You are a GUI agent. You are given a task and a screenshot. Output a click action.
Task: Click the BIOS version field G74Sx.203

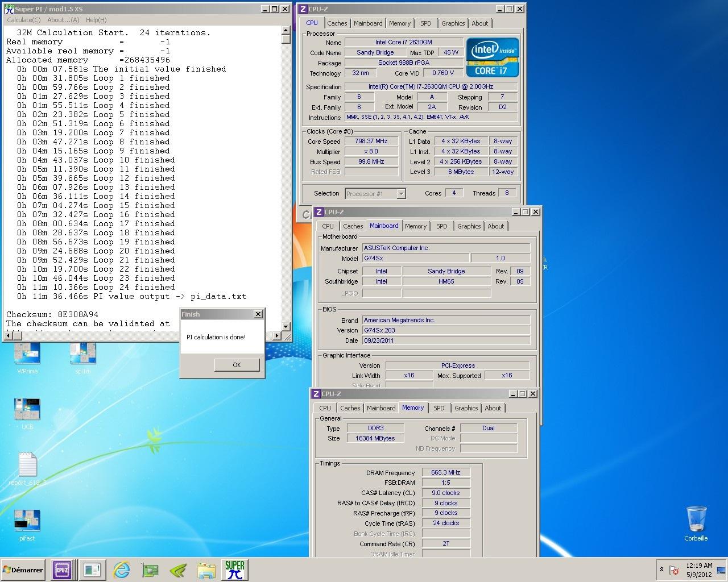pos(446,330)
